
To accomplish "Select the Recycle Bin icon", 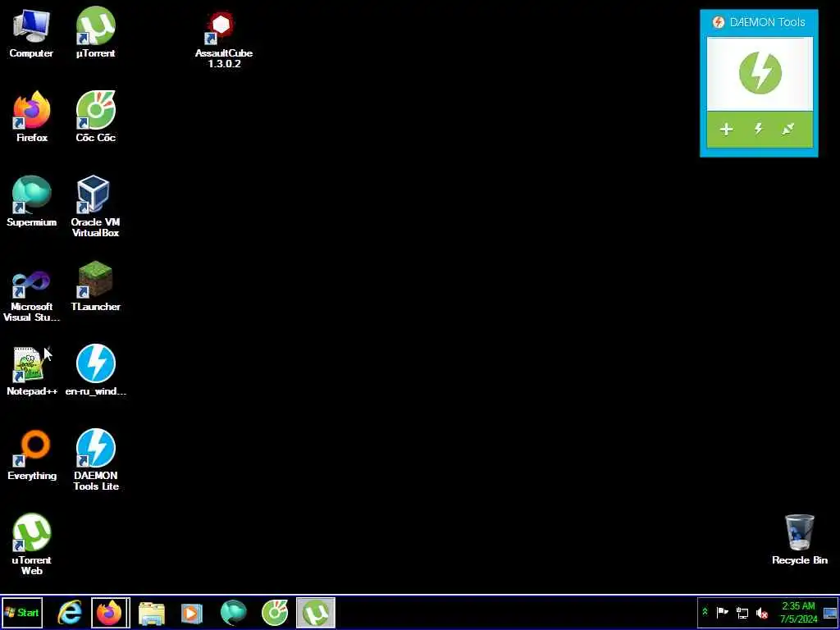I will (x=799, y=540).
